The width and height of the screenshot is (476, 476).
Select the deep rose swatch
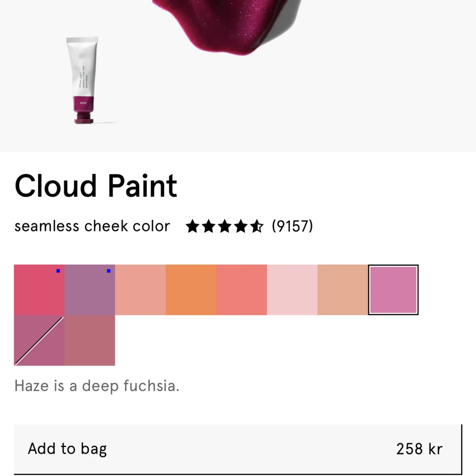(x=39, y=289)
